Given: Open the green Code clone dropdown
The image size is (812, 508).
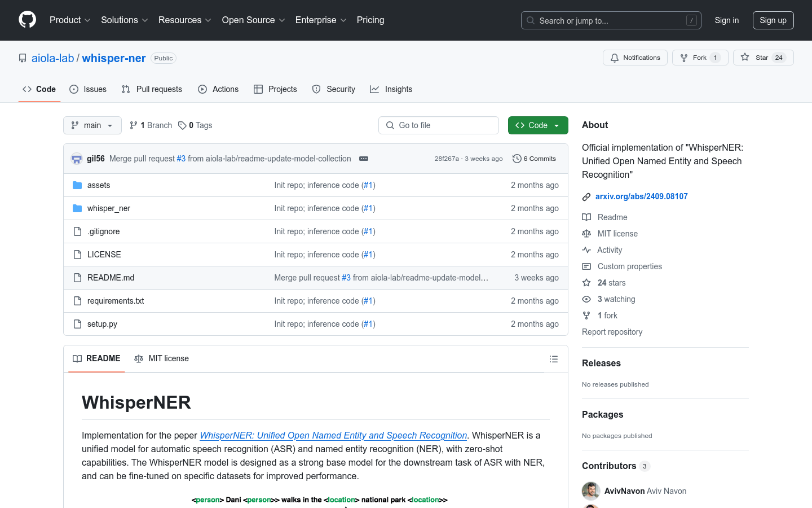Looking at the screenshot, I should pos(538,125).
